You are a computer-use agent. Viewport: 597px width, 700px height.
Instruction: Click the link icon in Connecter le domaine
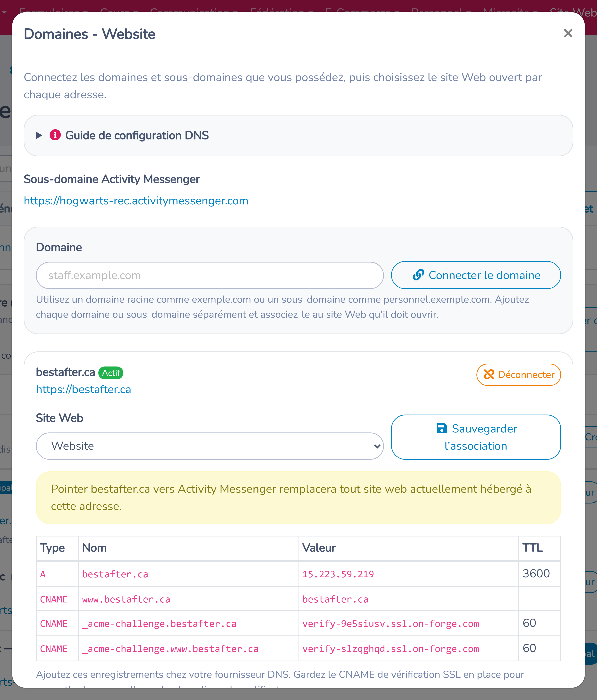click(x=418, y=275)
